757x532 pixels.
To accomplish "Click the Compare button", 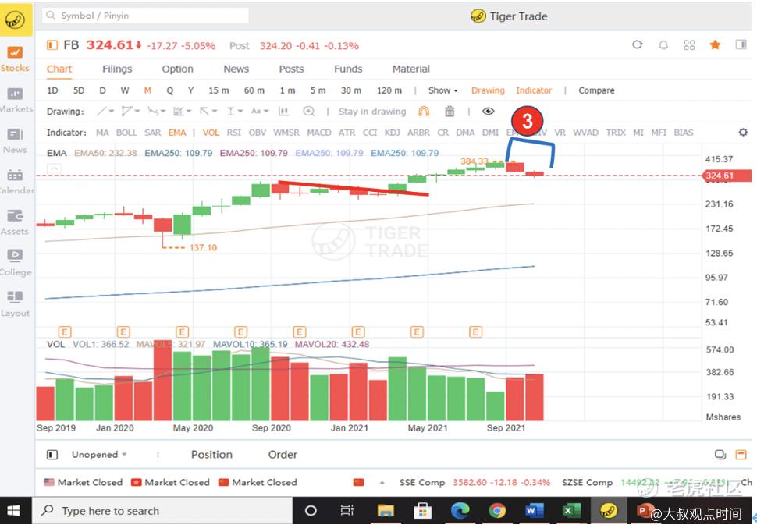I will pos(596,90).
